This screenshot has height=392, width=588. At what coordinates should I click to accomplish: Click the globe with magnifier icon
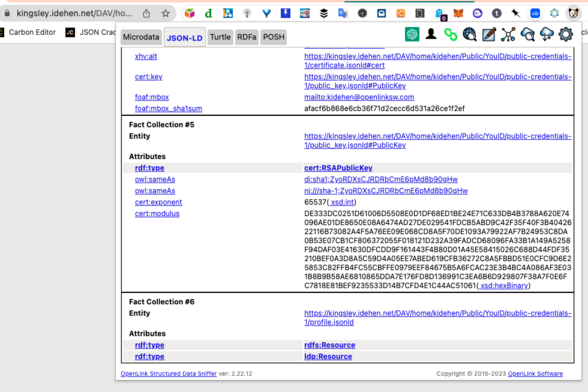click(469, 35)
